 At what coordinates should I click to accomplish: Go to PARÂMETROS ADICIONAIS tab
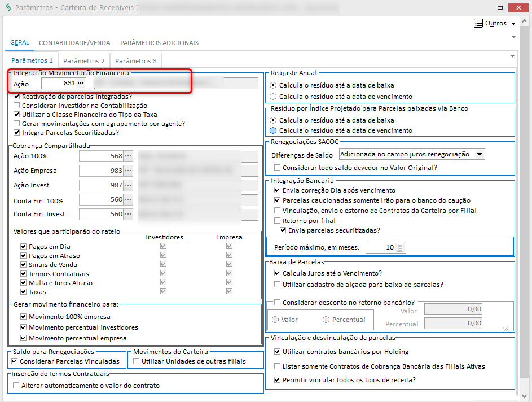click(159, 43)
